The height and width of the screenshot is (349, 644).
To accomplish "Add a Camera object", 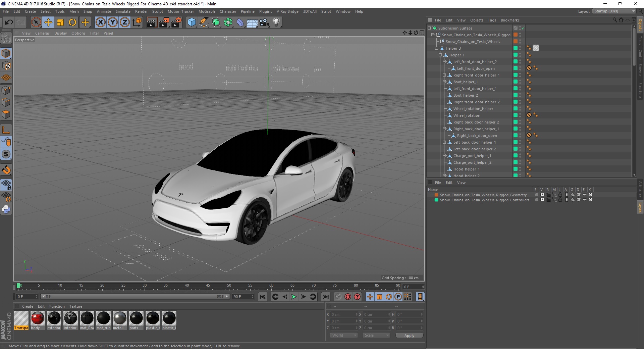I will 264,22.
